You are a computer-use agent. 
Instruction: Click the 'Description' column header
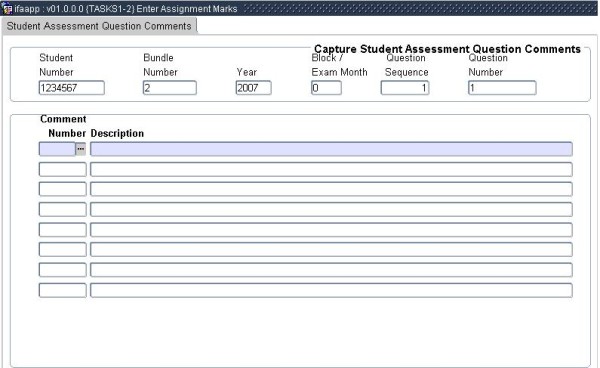pyautogui.click(x=117, y=133)
